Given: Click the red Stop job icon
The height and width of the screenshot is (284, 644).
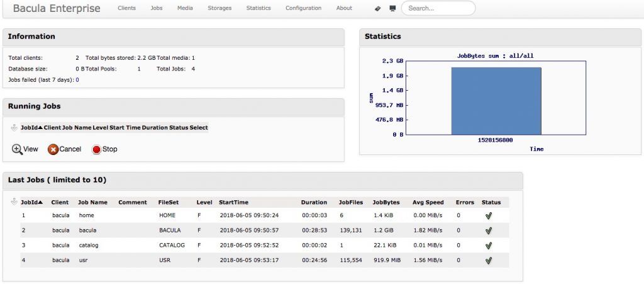Looking at the screenshot, I should click(x=96, y=150).
